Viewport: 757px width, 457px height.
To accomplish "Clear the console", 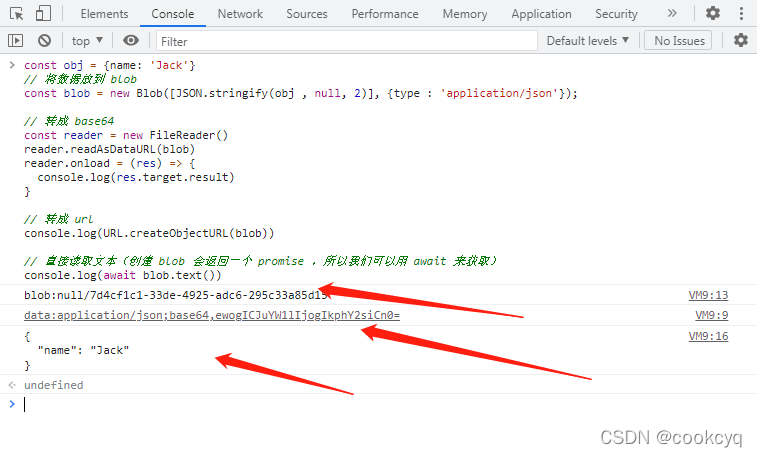I will click(x=44, y=41).
